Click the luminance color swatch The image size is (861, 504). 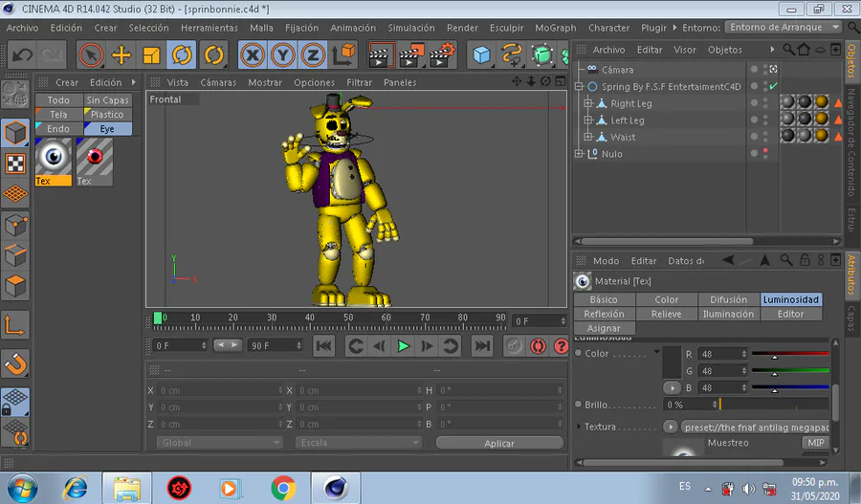[x=673, y=362]
